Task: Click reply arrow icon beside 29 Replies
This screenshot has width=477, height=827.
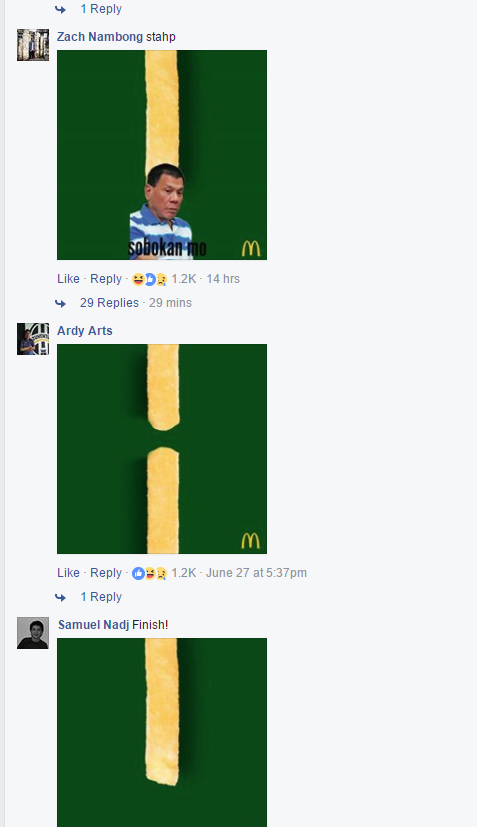Action: click(61, 303)
